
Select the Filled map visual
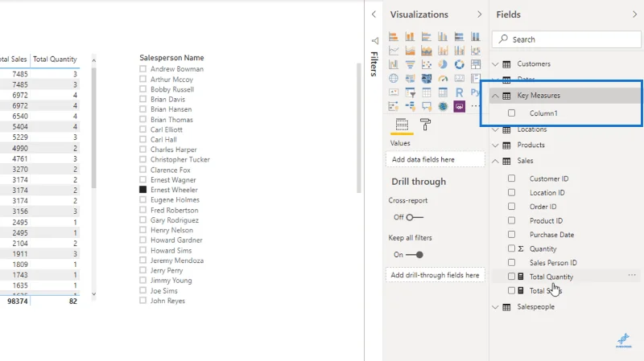point(410,78)
